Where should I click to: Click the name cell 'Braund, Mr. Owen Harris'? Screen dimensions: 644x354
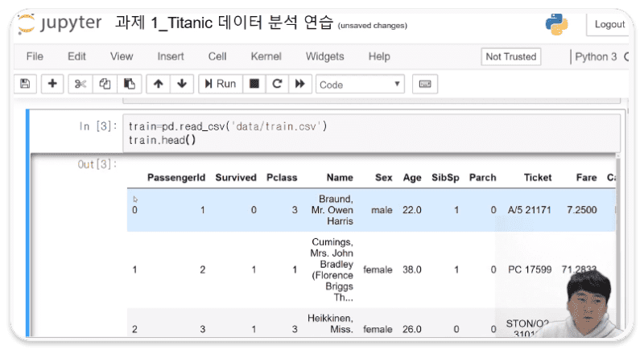pos(332,210)
